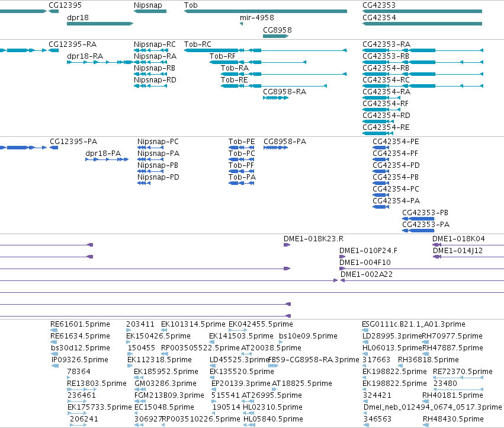Click the CG8958 gene bar
Screen dimensions: 504x428
point(275,36)
